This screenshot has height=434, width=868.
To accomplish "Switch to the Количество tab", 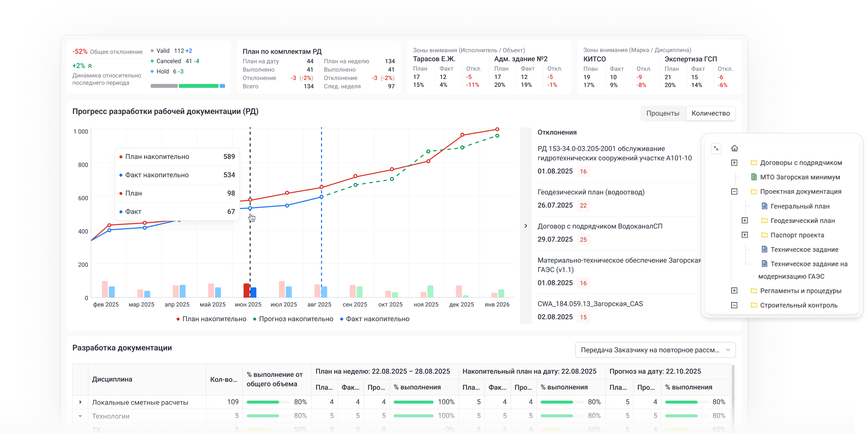I will tap(710, 114).
